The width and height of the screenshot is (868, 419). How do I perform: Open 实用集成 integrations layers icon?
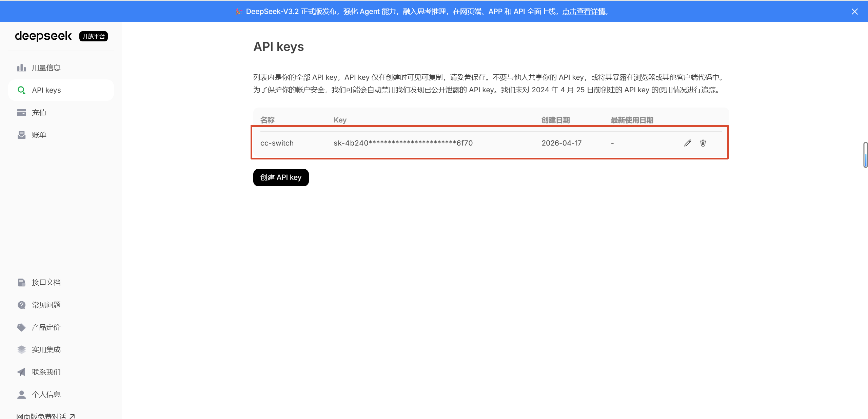click(x=21, y=349)
